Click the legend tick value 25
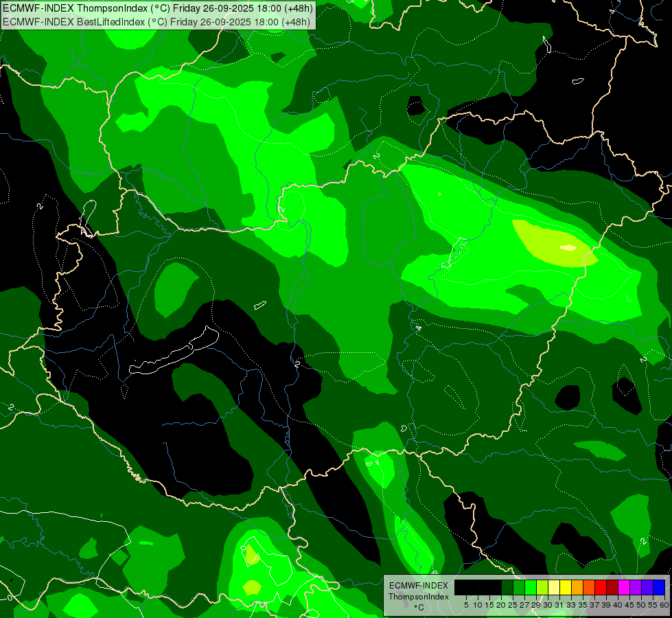672x618 pixels. (513, 605)
